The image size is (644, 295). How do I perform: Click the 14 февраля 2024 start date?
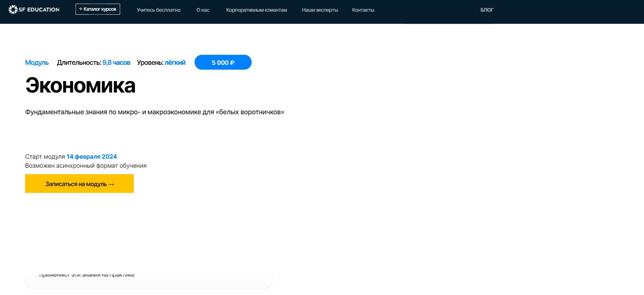click(x=92, y=157)
